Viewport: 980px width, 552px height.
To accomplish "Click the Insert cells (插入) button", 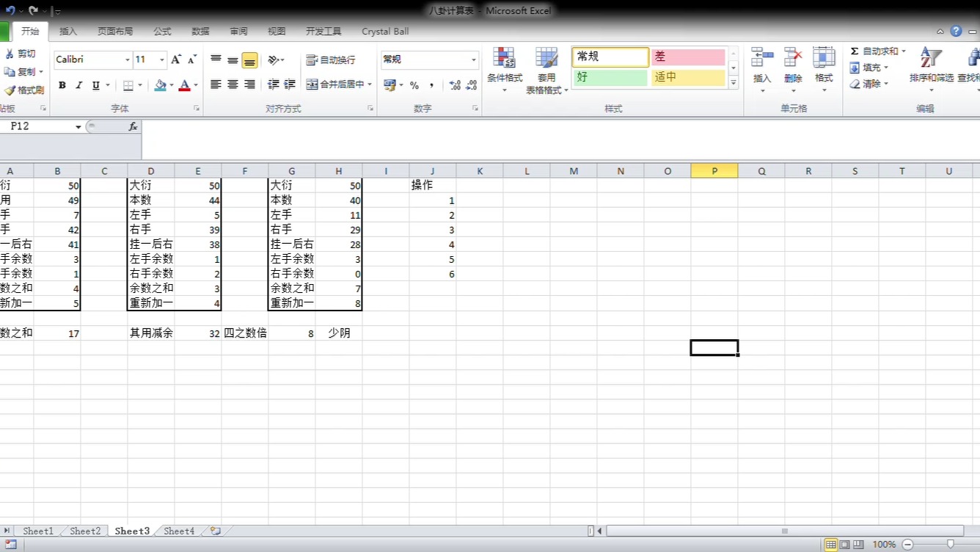I will pos(762,71).
